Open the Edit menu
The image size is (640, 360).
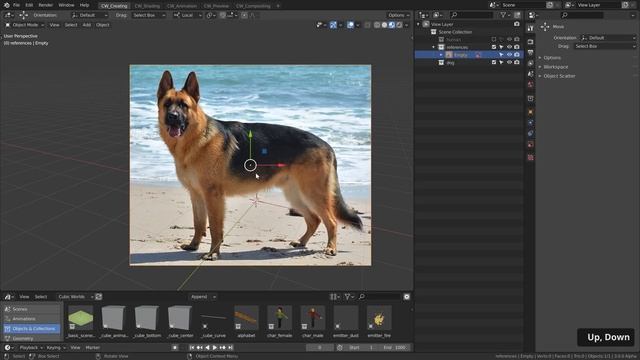click(29, 5)
